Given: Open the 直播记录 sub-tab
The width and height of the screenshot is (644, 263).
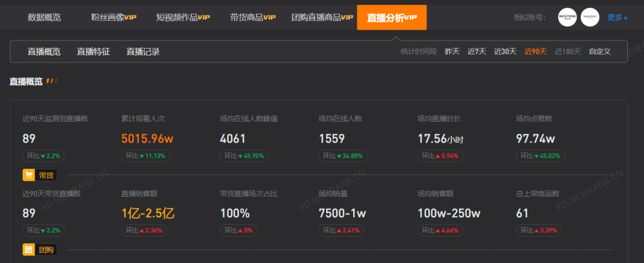Looking at the screenshot, I should tap(143, 52).
